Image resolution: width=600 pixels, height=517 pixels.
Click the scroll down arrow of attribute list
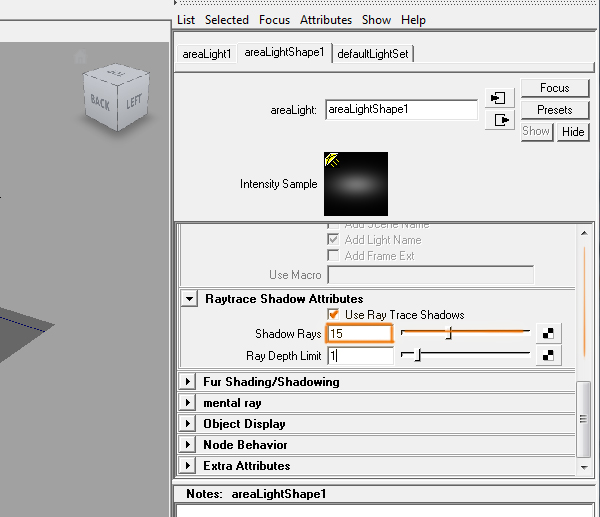584,467
